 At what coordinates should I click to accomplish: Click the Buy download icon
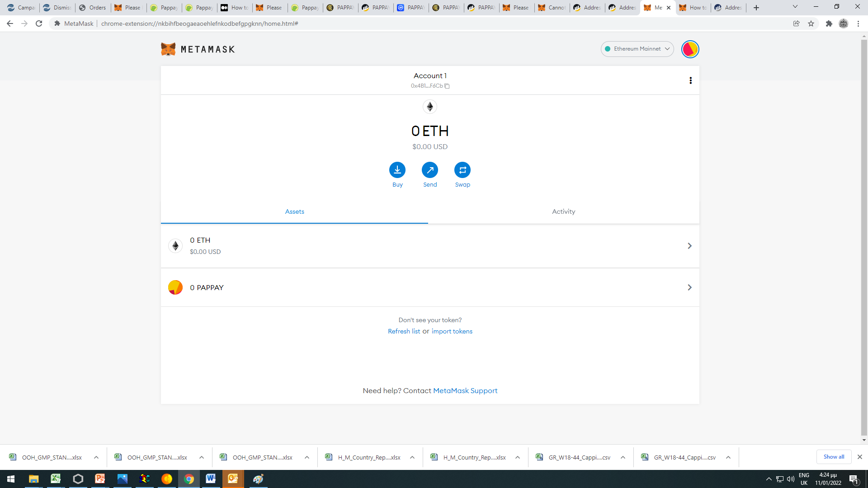point(397,170)
